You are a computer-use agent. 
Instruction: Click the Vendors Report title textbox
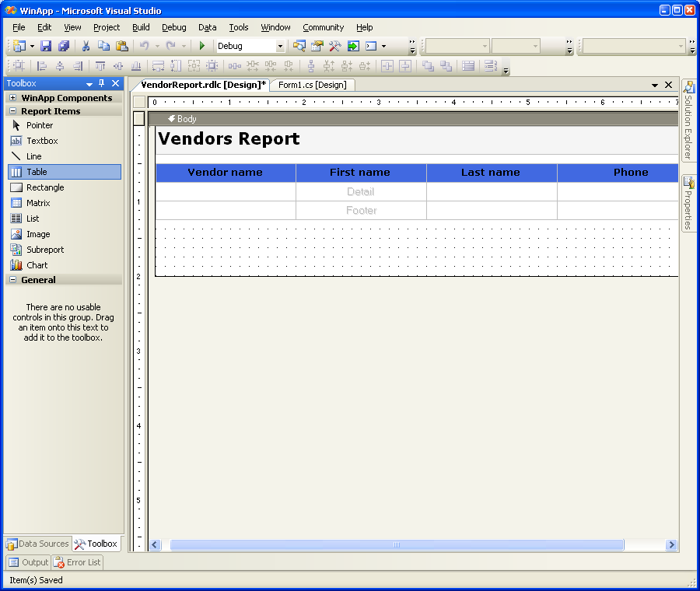(x=229, y=139)
